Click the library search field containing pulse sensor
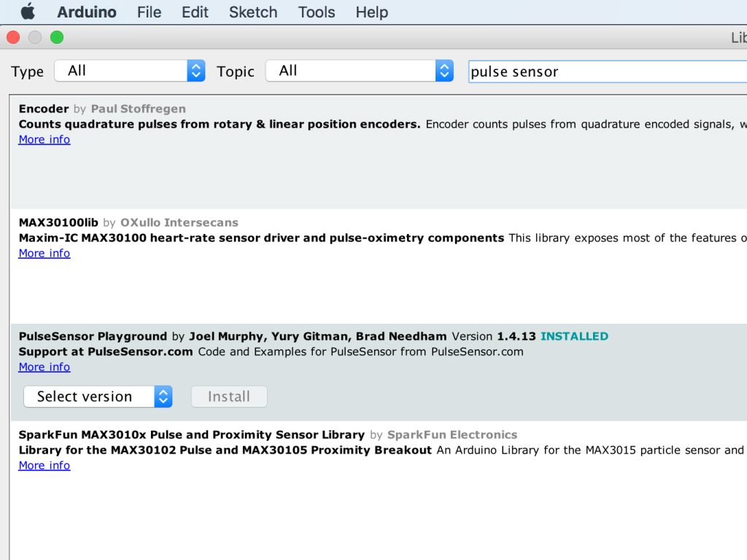 coord(608,71)
